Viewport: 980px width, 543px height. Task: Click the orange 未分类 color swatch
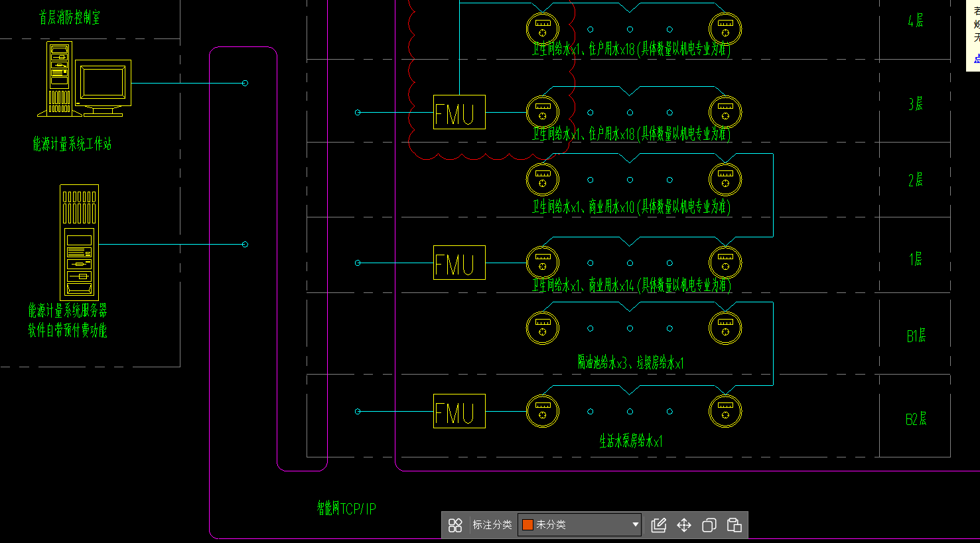(x=528, y=524)
